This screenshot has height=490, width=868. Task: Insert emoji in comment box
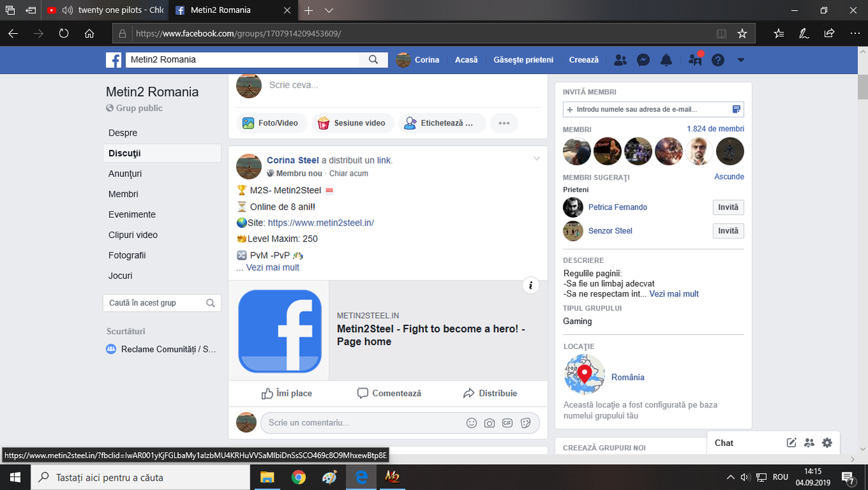471,423
